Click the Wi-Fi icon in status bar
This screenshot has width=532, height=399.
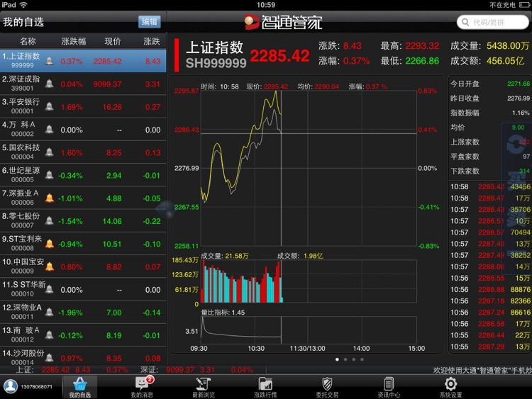[x=23, y=5]
